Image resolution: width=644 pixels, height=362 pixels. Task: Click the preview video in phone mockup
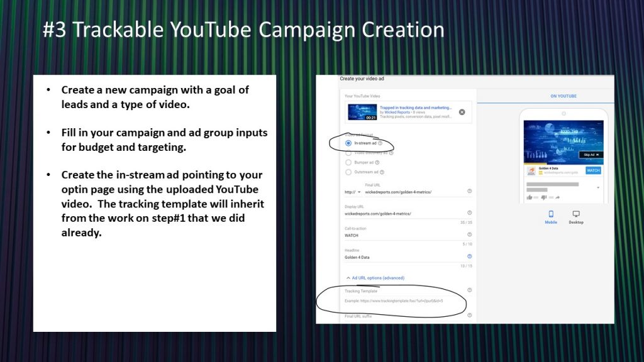[563, 142]
